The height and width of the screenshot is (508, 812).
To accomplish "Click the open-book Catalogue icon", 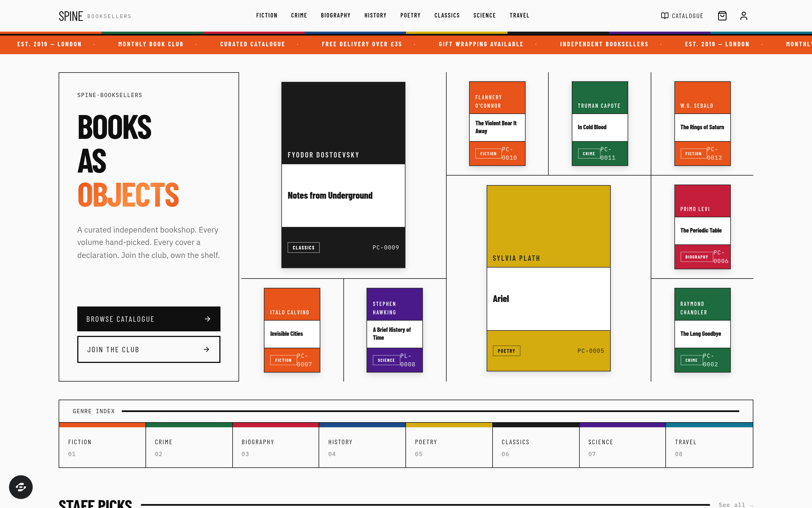I will click(x=664, y=16).
